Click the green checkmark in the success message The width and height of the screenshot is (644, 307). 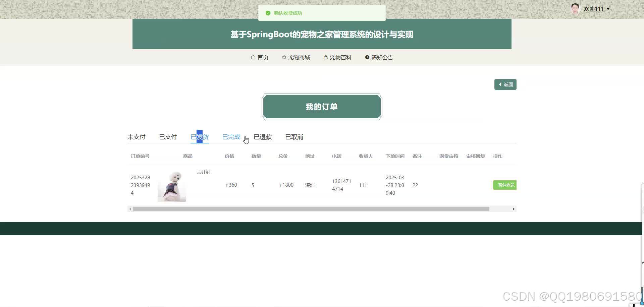[x=268, y=13]
